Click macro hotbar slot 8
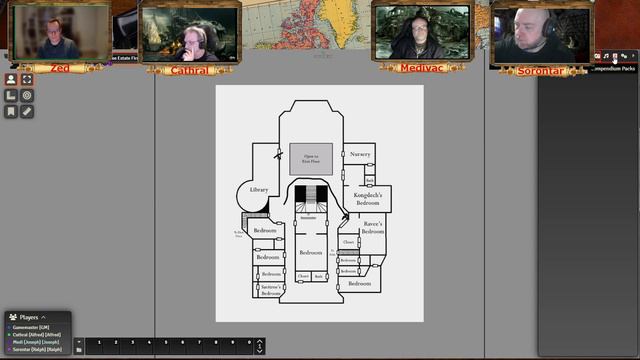 [211, 346]
